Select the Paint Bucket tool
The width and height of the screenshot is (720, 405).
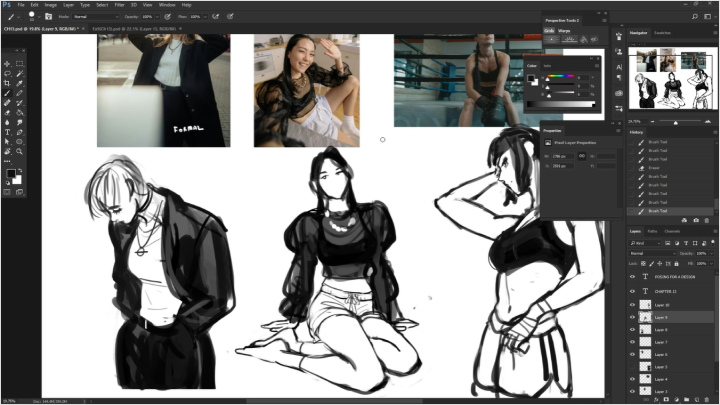[20, 112]
